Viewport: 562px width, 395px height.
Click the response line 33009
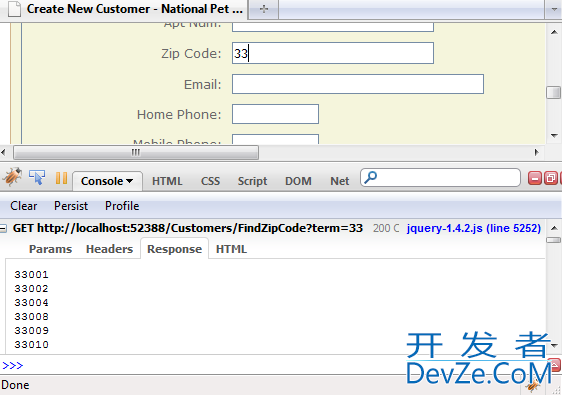31,330
